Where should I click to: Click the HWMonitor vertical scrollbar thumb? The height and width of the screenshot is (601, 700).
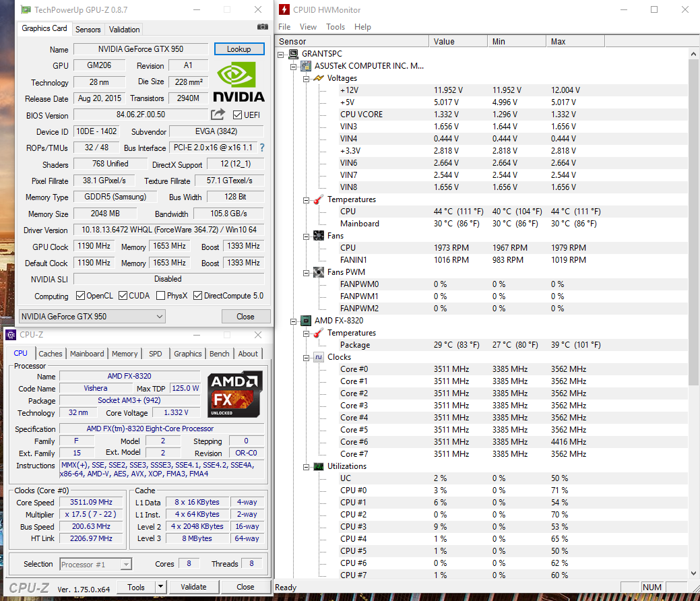(x=693, y=222)
